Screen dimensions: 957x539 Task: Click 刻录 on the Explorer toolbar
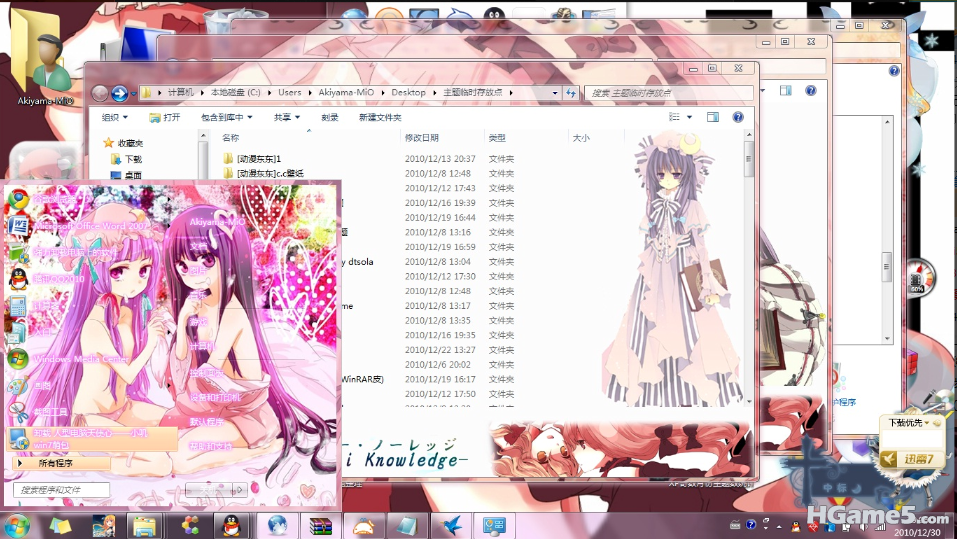(x=330, y=117)
